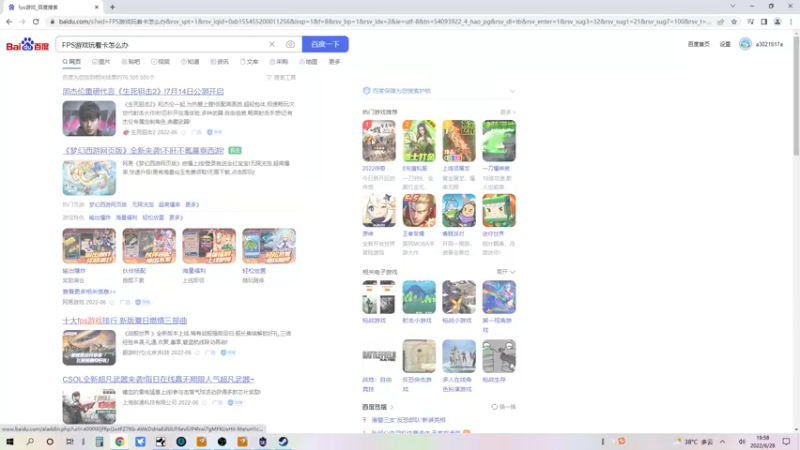Click the 原神 game icon
The image size is (800, 450).
(379, 210)
